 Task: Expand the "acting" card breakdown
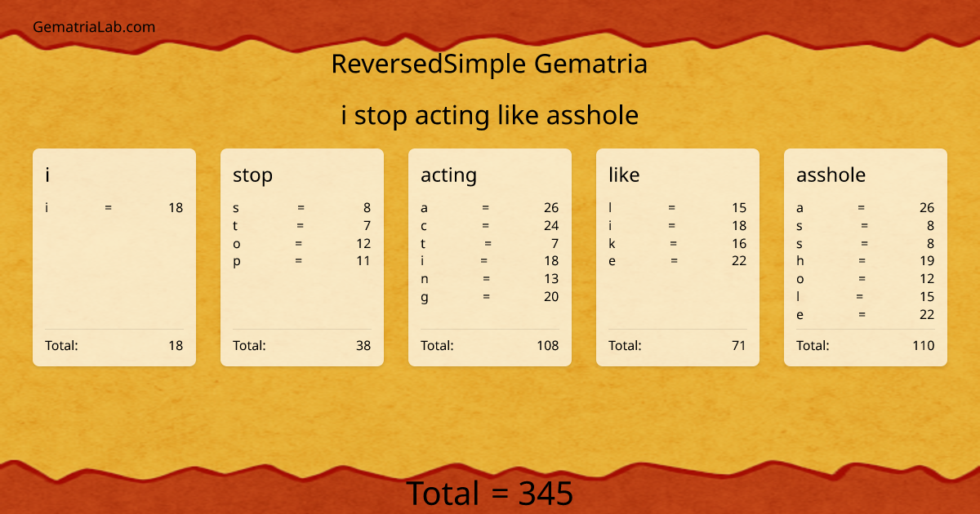tap(490, 253)
